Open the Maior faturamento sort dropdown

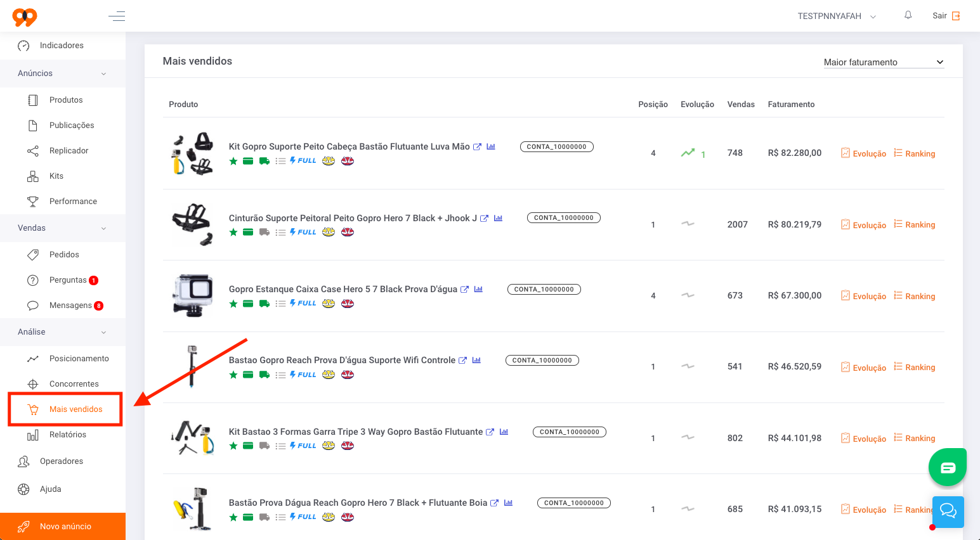coord(884,62)
